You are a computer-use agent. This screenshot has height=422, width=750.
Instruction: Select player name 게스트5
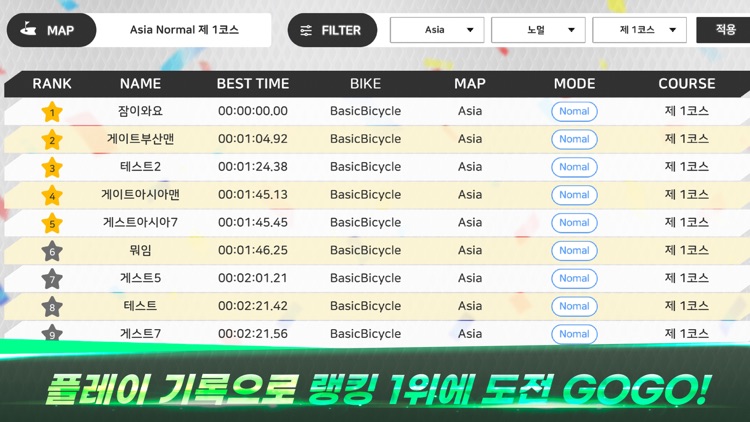[140, 278]
